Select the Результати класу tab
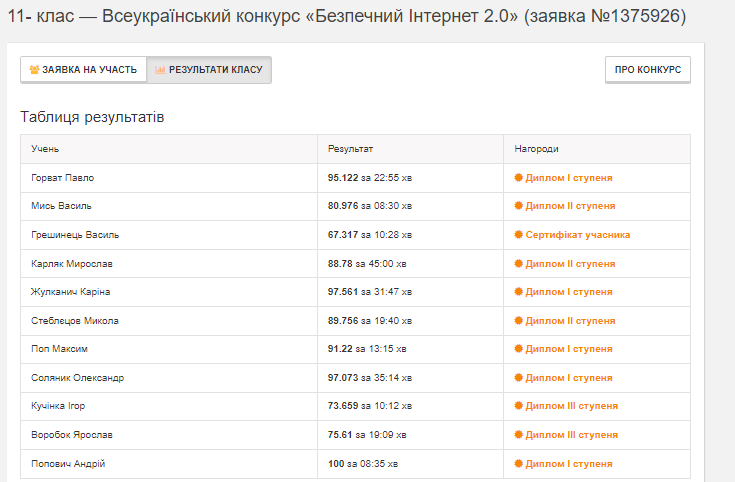 tap(209, 70)
